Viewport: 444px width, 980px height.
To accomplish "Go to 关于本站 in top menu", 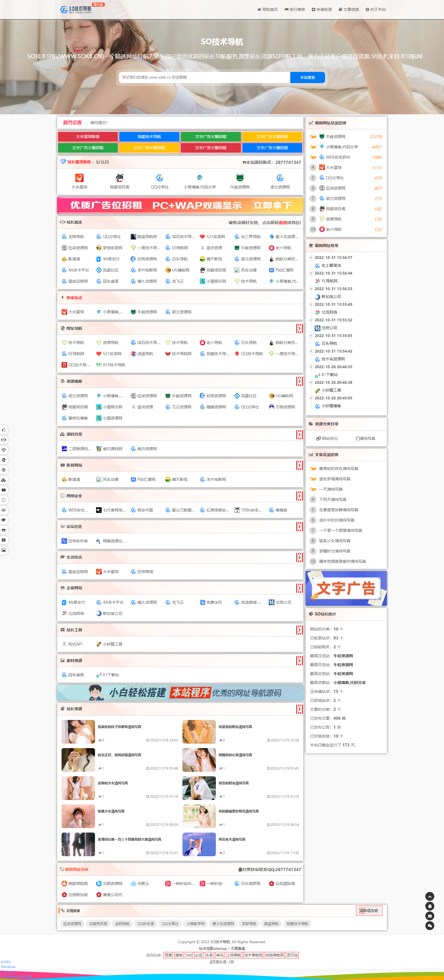I will pos(375,9).
